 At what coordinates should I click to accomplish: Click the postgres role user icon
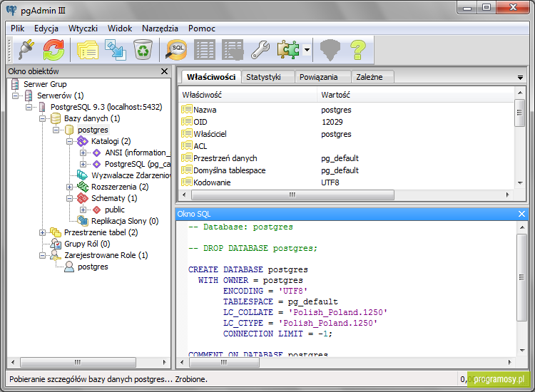point(69,267)
